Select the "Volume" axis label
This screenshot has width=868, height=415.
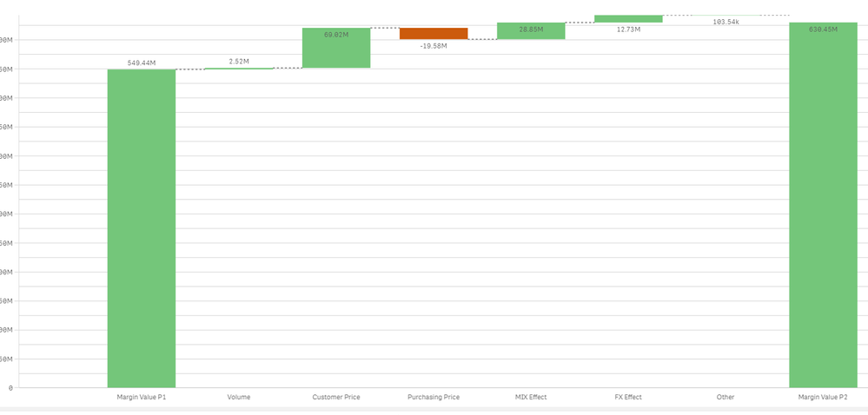[239, 397]
